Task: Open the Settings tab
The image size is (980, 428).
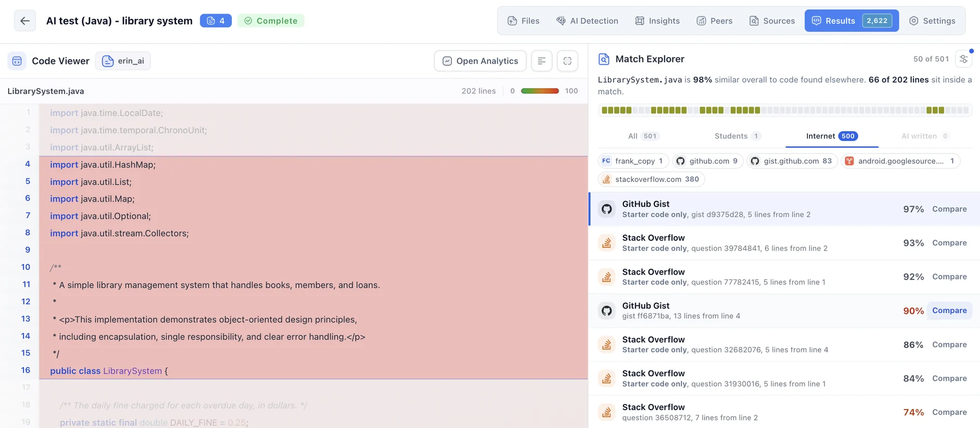Action: click(932, 21)
